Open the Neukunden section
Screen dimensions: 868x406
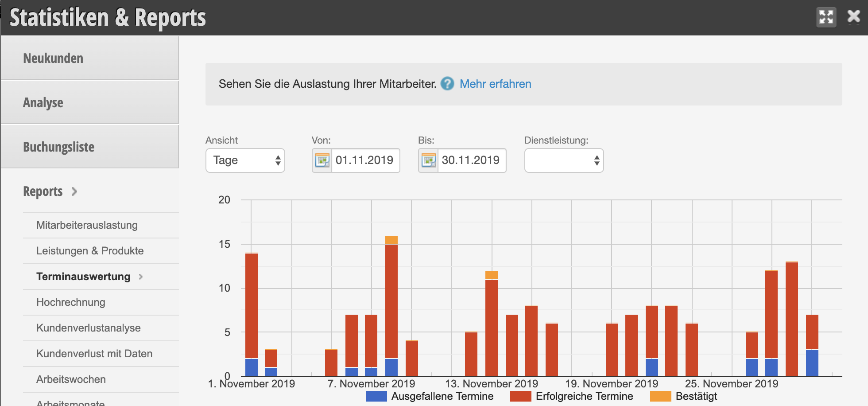(90, 58)
